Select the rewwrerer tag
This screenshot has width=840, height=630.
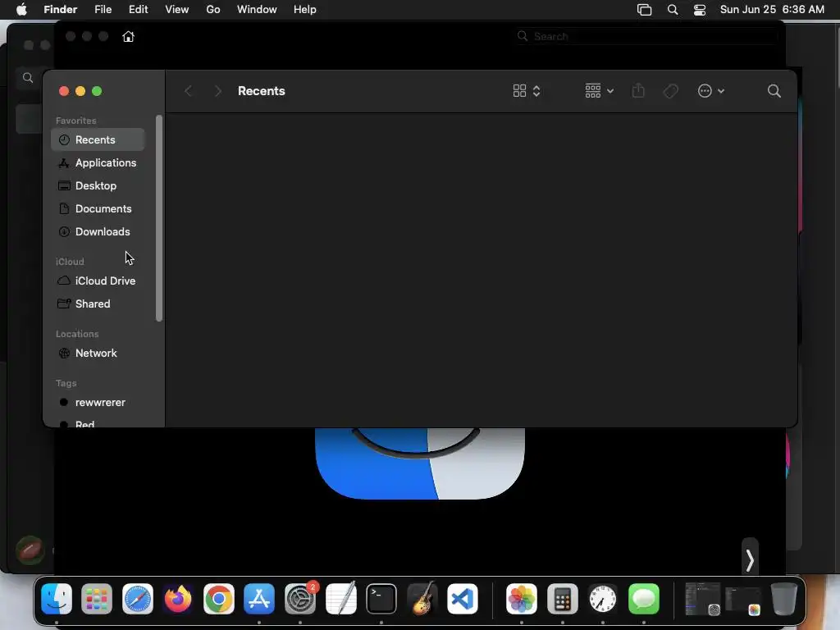(x=98, y=402)
